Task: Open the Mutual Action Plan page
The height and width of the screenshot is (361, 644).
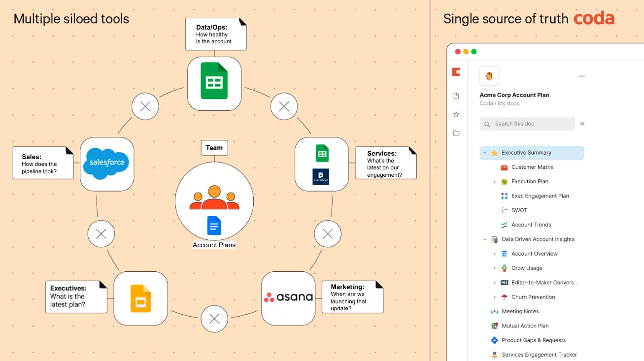Action: pyautogui.click(x=525, y=326)
